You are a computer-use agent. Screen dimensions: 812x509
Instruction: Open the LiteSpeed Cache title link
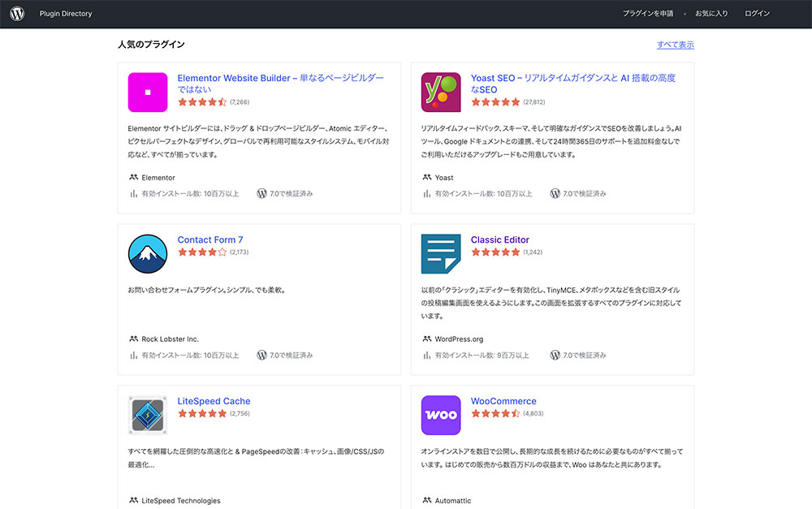214,401
